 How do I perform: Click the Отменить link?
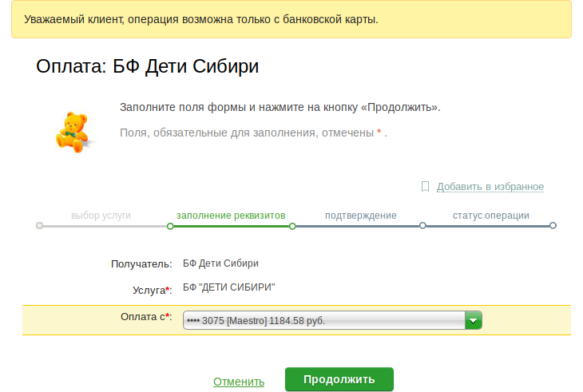(x=239, y=382)
